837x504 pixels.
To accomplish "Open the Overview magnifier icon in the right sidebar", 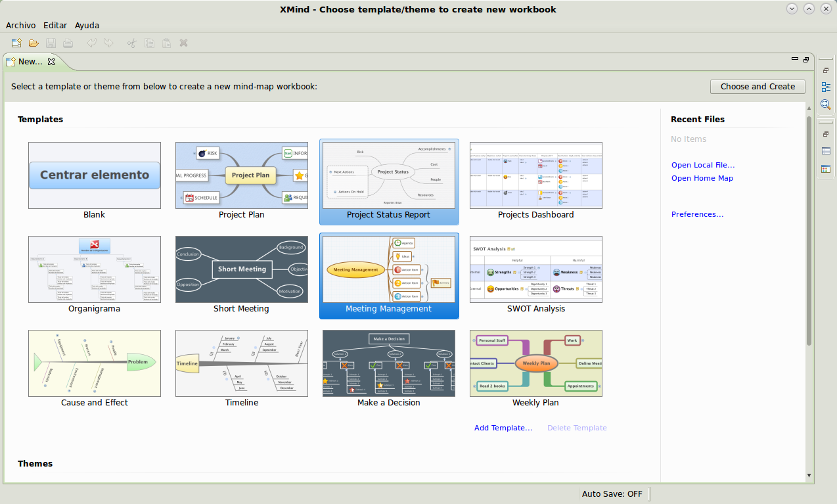I will tap(825, 104).
